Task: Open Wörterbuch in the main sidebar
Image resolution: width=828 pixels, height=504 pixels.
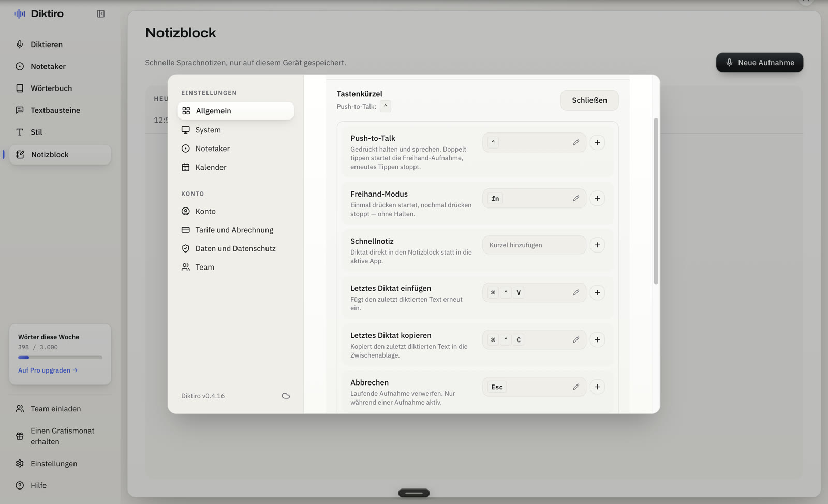Action: (60, 88)
